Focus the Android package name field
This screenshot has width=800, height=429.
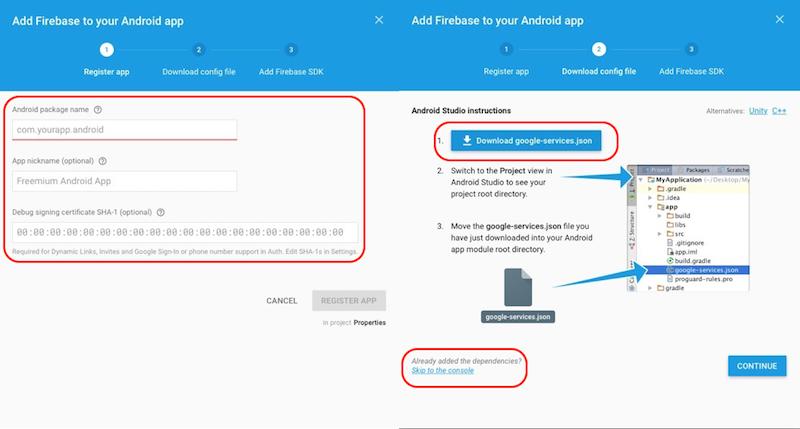(125, 130)
